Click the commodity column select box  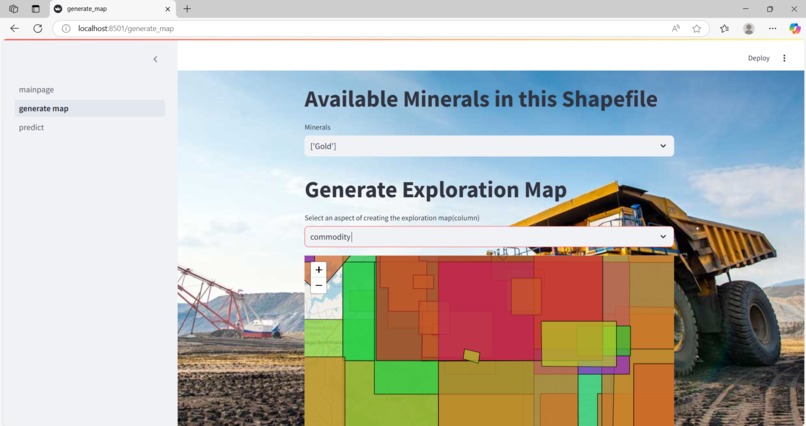coord(489,237)
